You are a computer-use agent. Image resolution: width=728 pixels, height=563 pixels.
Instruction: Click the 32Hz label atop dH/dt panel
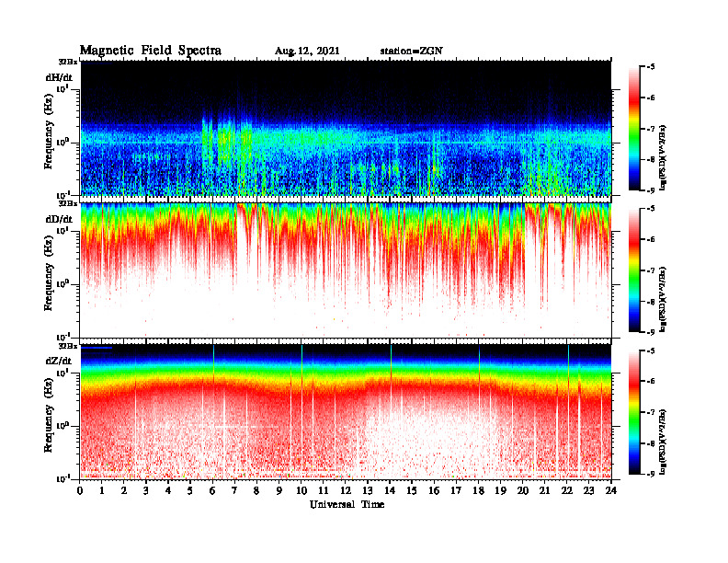(x=68, y=62)
